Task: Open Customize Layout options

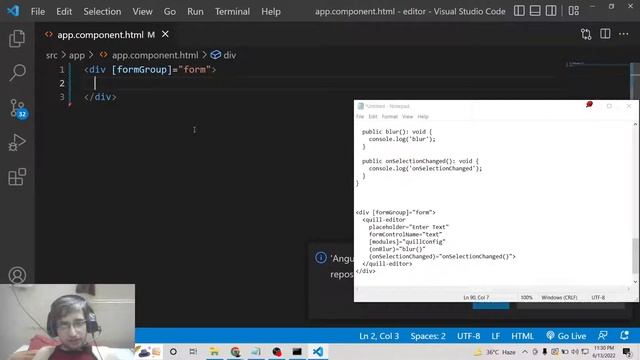Action: pos(573,11)
